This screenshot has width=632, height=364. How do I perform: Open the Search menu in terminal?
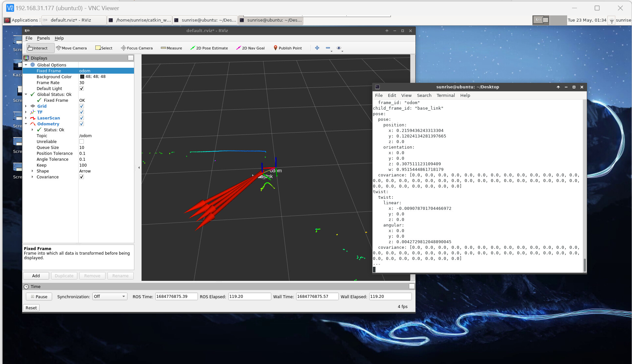coord(424,95)
